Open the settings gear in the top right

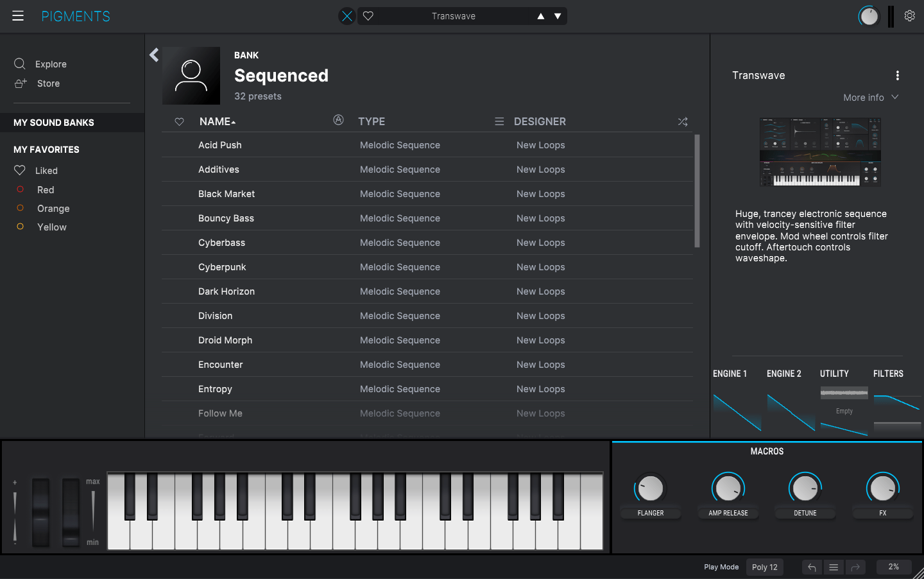(909, 15)
